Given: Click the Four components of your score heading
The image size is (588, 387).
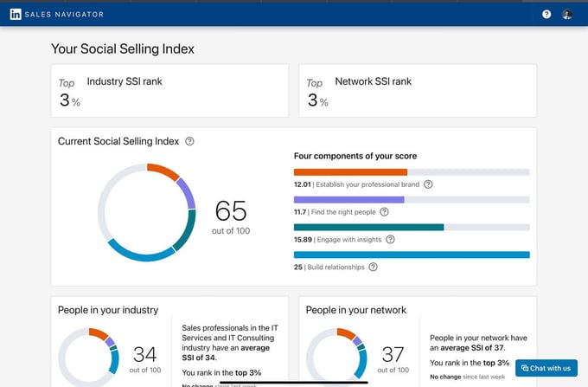Looking at the screenshot, I should pyautogui.click(x=355, y=156).
